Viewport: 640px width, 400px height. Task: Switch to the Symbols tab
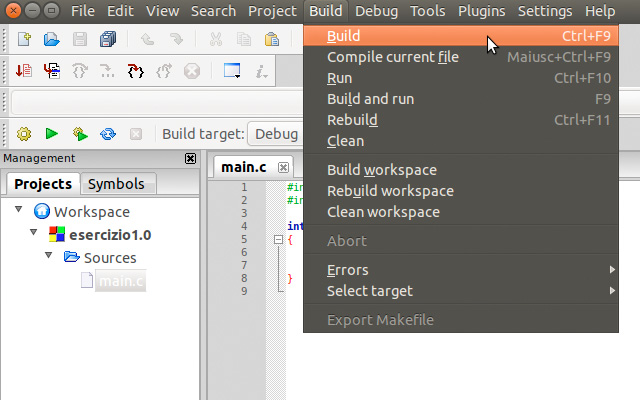pos(116,184)
